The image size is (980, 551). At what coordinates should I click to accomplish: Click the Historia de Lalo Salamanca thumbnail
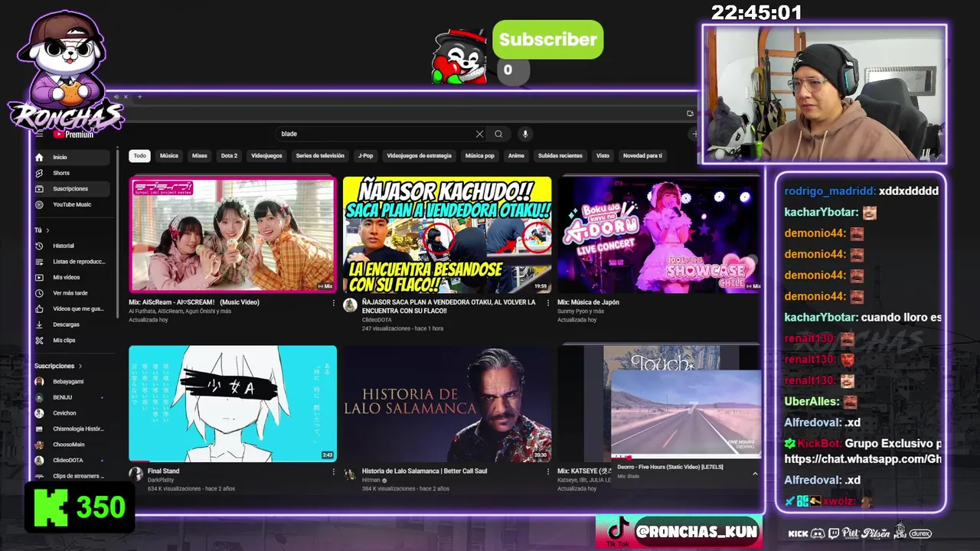pos(447,403)
